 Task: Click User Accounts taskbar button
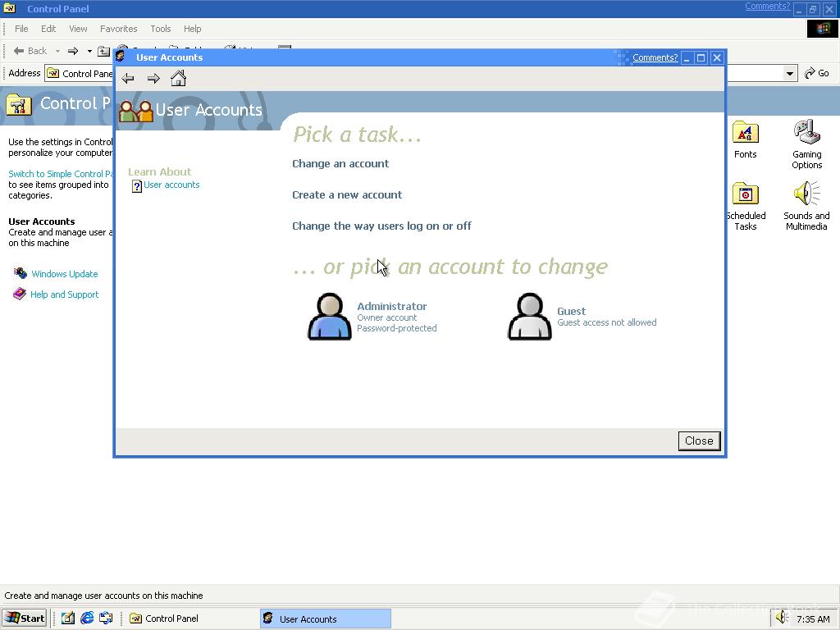pyautogui.click(x=326, y=619)
